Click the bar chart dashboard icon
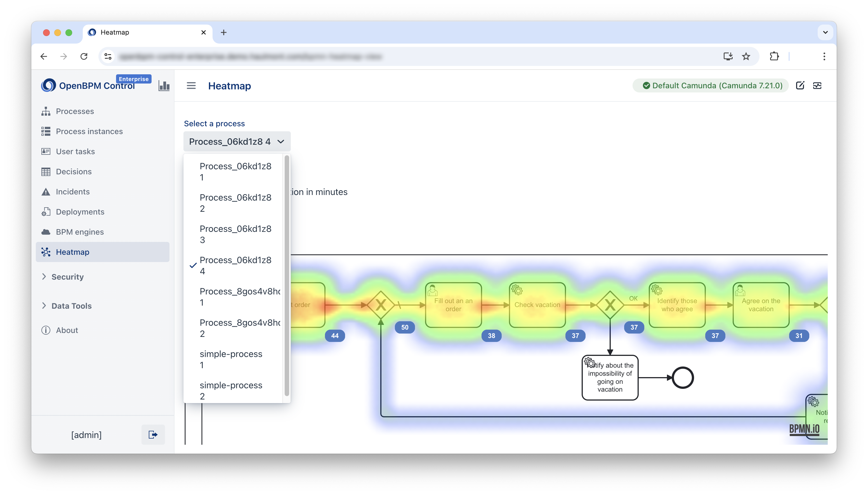This screenshot has height=495, width=868. pos(164,86)
